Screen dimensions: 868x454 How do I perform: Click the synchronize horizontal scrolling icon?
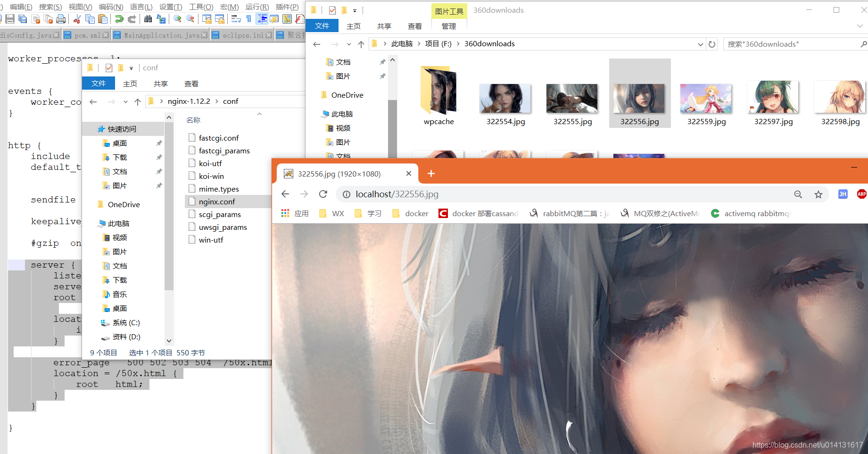pyautogui.click(x=219, y=19)
